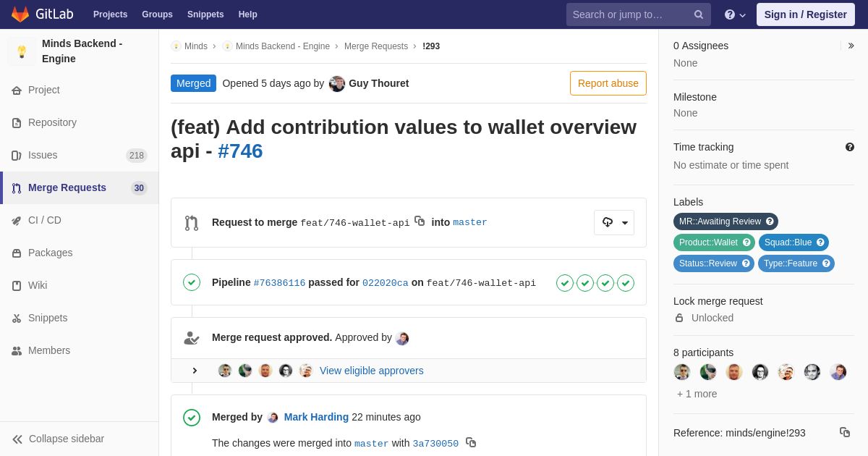The width and height of the screenshot is (868, 456).
Task: Copy the source branch name icon
Action: click(x=420, y=221)
